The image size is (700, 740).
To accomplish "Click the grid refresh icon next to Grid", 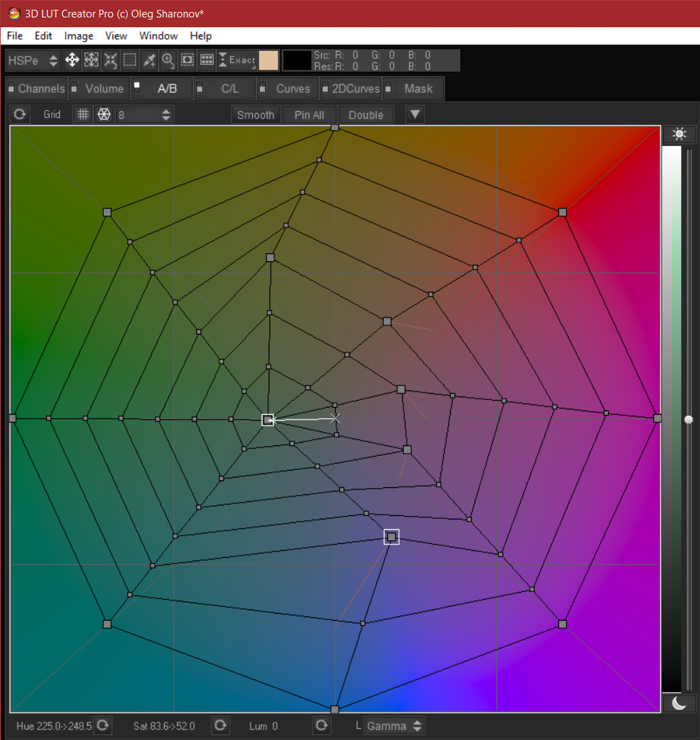I will point(20,114).
